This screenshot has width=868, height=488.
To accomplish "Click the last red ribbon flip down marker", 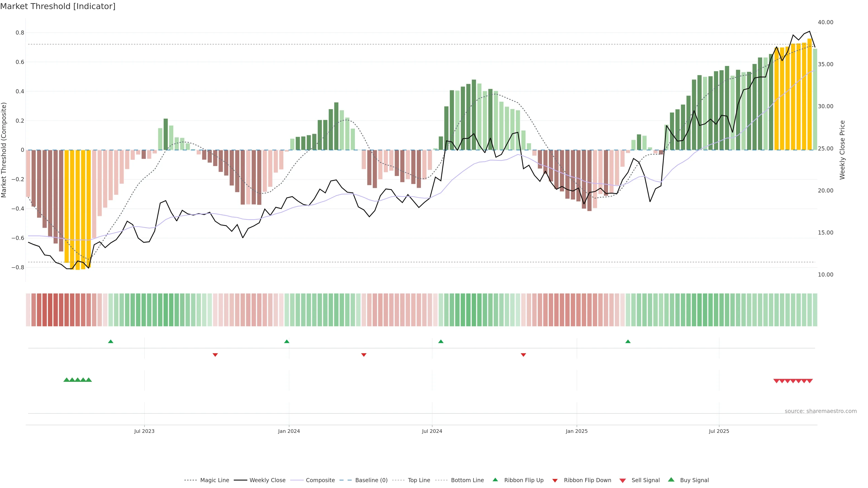I will click(x=523, y=355).
